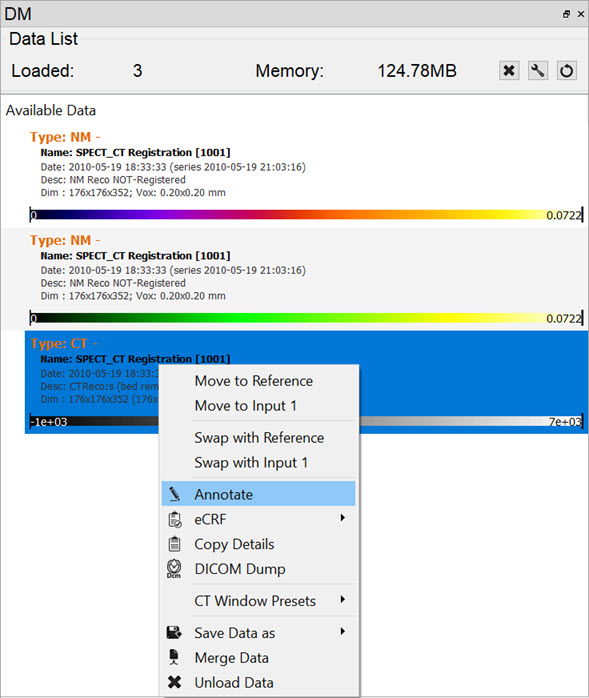Click the refresh data list icon
This screenshot has height=698, width=589.
567,70
